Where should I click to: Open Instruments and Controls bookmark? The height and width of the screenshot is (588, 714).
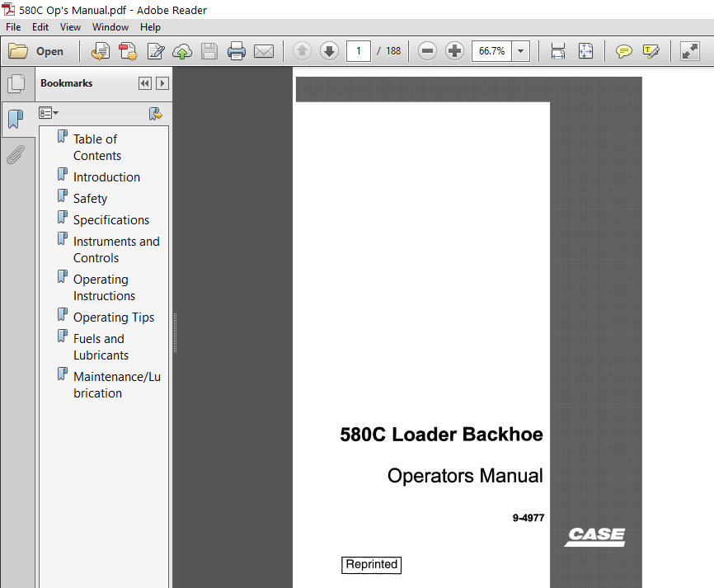tap(116, 249)
